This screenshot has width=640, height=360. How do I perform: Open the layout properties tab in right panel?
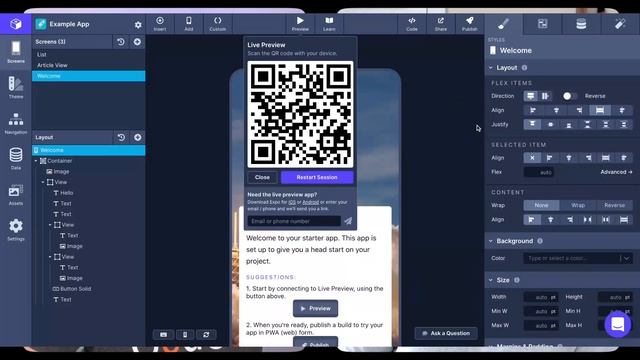(x=542, y=24)
